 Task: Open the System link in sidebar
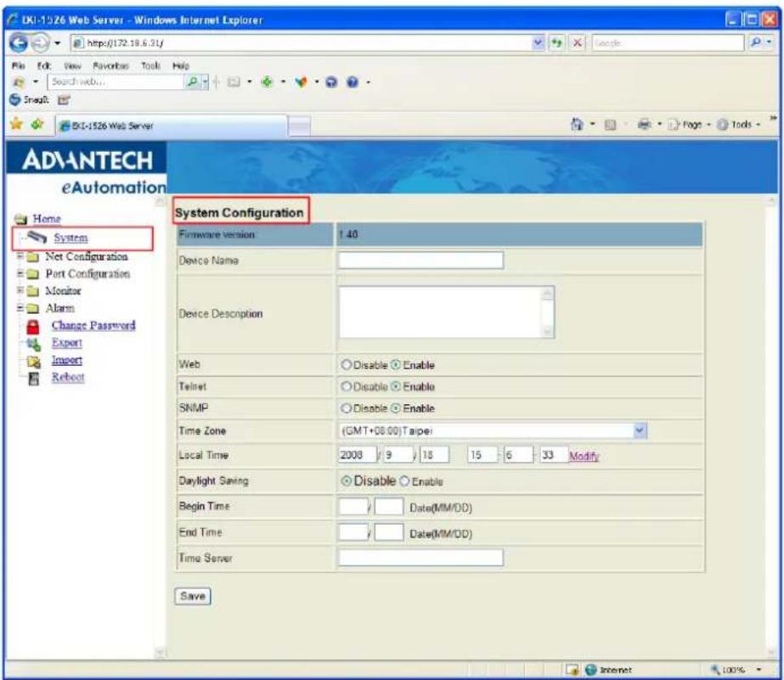(x=71, y=238)
